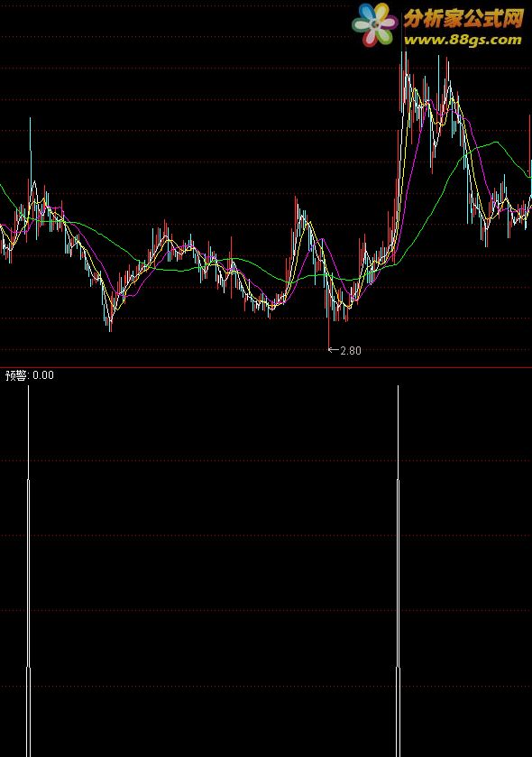Click the 分析家公式网 watermark title
This screenshot has width=532, height=757.
[x=463, y=19]
